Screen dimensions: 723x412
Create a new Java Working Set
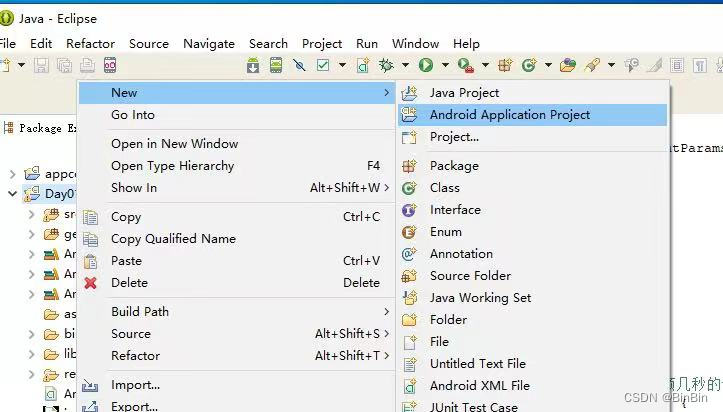click(x=533, y=298)
